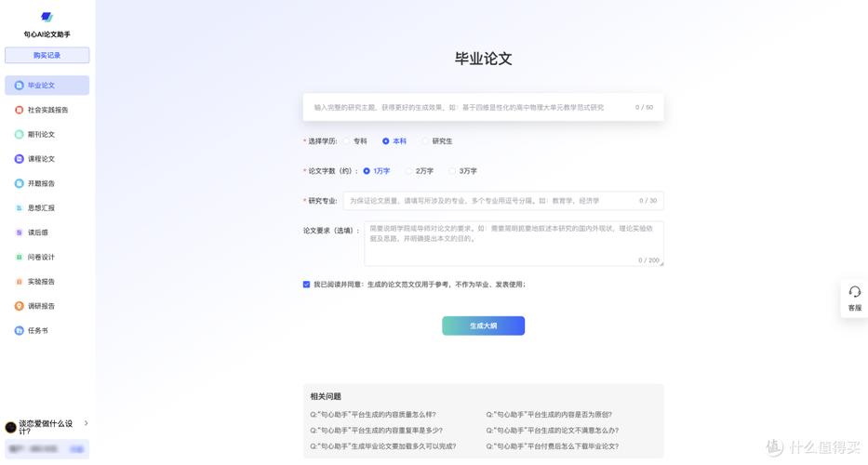Uncheck the 我已阅读并同意 agreement checkbox
Image resolution: width=868 pixels, height=465 pixels.
[x=306, y=285]
